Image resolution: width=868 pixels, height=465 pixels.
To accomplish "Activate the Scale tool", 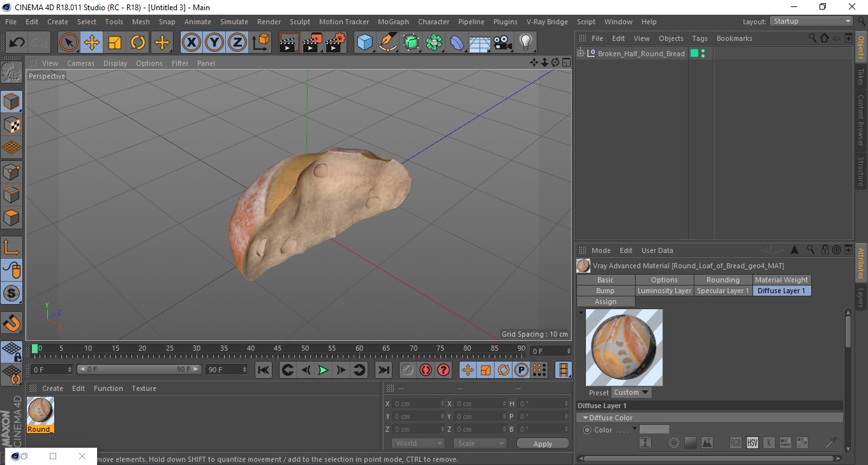I will tap(115, 43).
